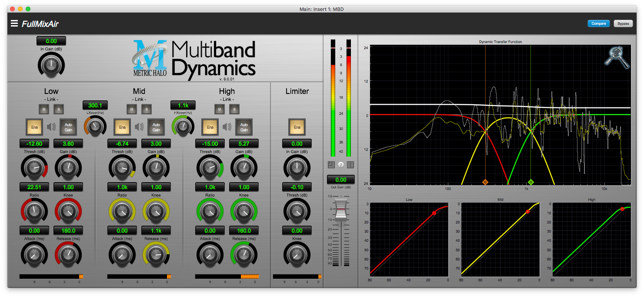Click the Low band speaker listen icon
Viewport: 644px width, 297px height.
point(52,127)
